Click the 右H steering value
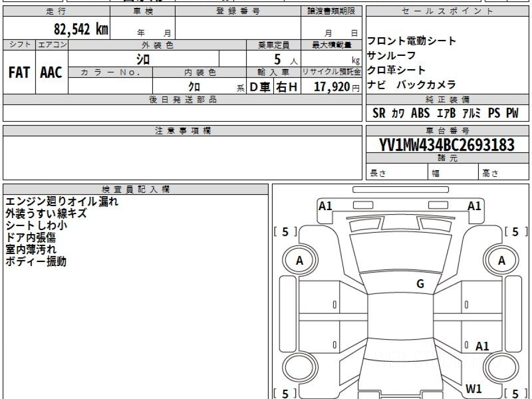Screen dimensions: 532x399 click(x=287, y=87)
